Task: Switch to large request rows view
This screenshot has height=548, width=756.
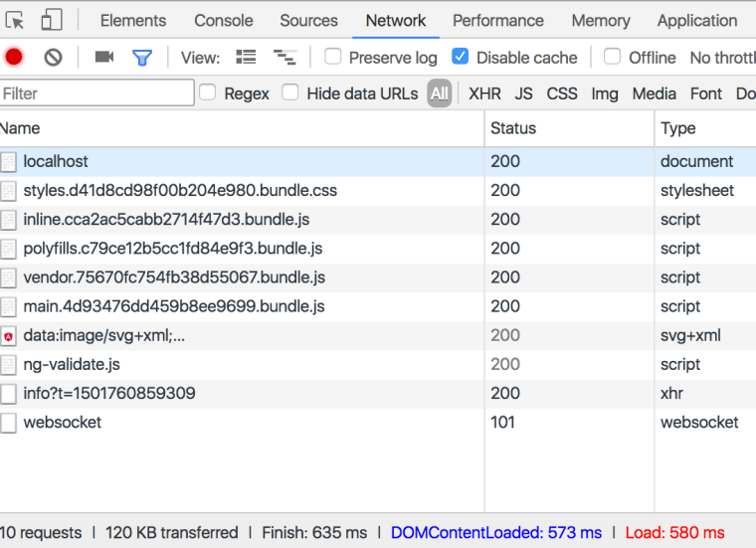Action: click(x=246, y=57)
